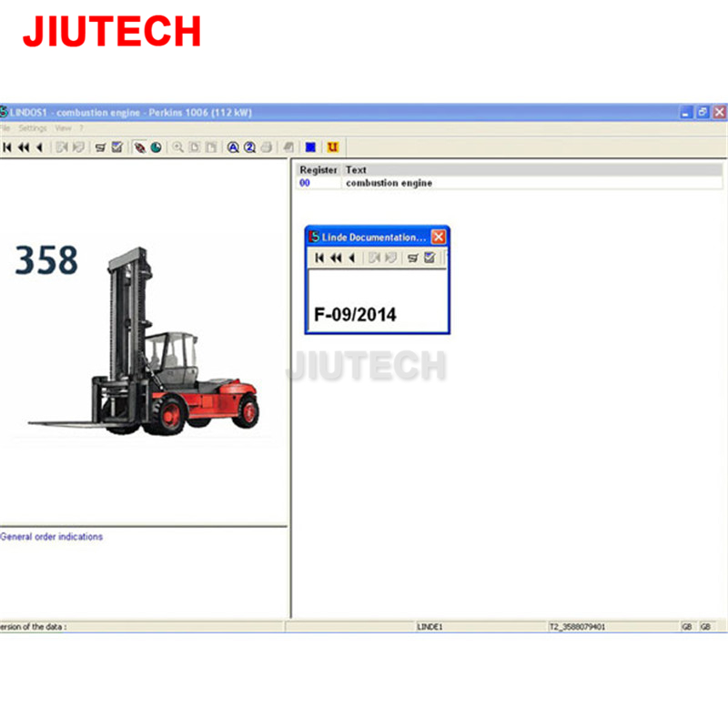The width and height of the screenshot is (728, 728).
Task: Select register 00 combustion engine row
Action: (389, 183)
